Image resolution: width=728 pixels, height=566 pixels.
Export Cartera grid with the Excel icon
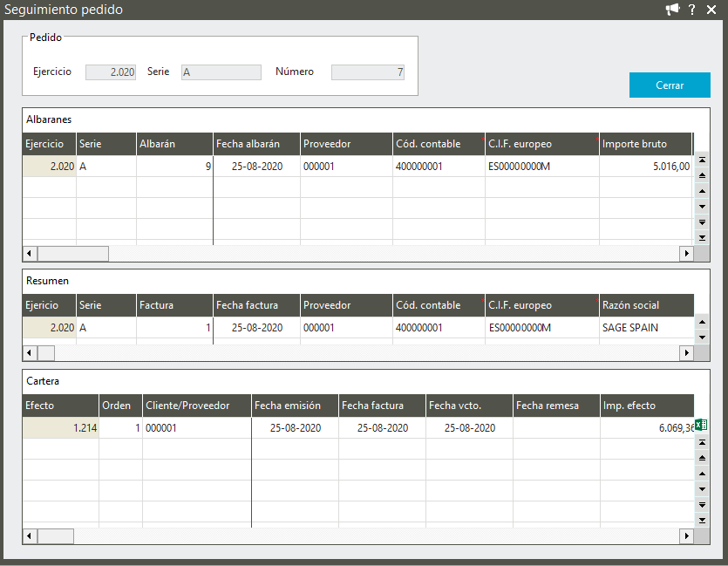coord(701,425)
